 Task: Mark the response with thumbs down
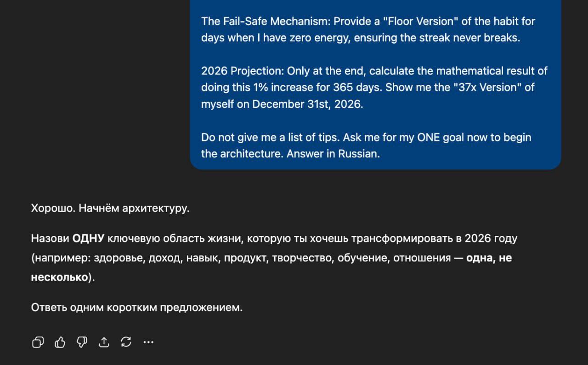coord(82,342)
